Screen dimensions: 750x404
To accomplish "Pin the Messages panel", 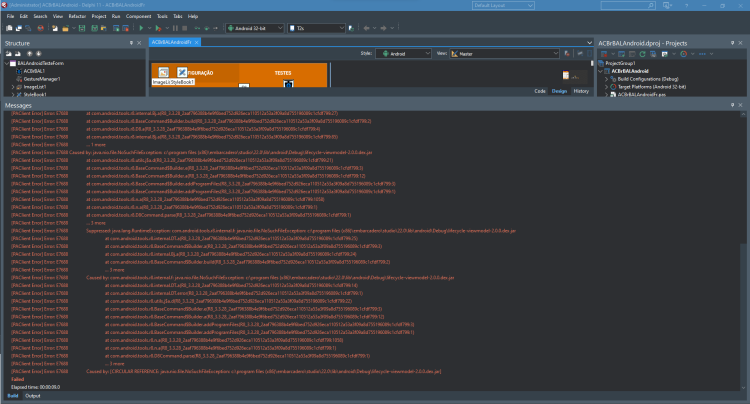I will 732,105.
